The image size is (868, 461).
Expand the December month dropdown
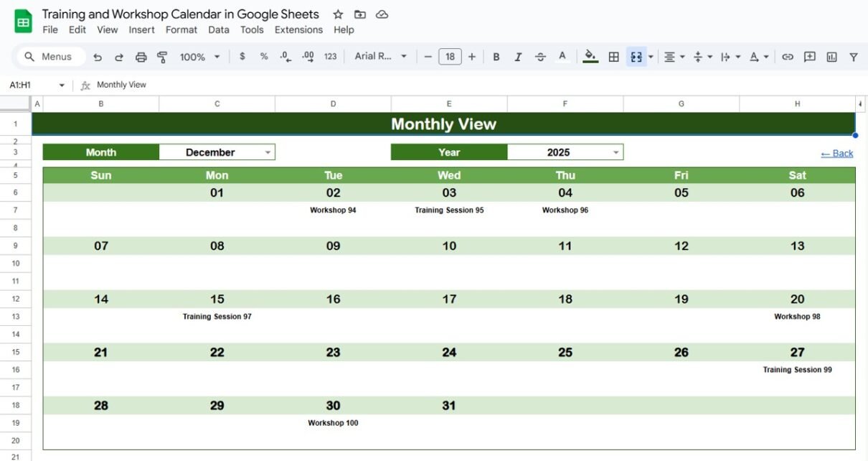tap(268, 152)
